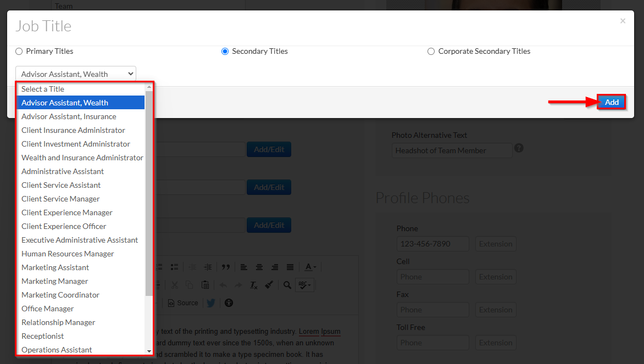Justify text in the editor

coord(290,267)
